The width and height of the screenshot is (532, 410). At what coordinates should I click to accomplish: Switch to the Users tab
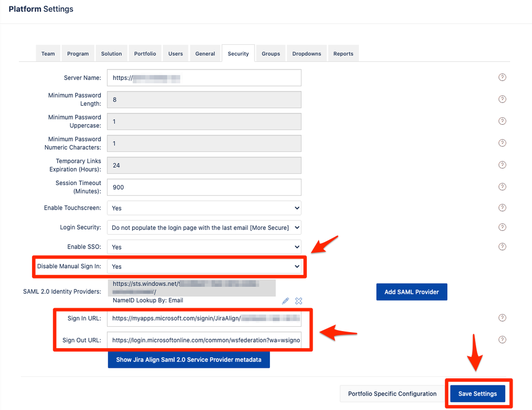175,54
